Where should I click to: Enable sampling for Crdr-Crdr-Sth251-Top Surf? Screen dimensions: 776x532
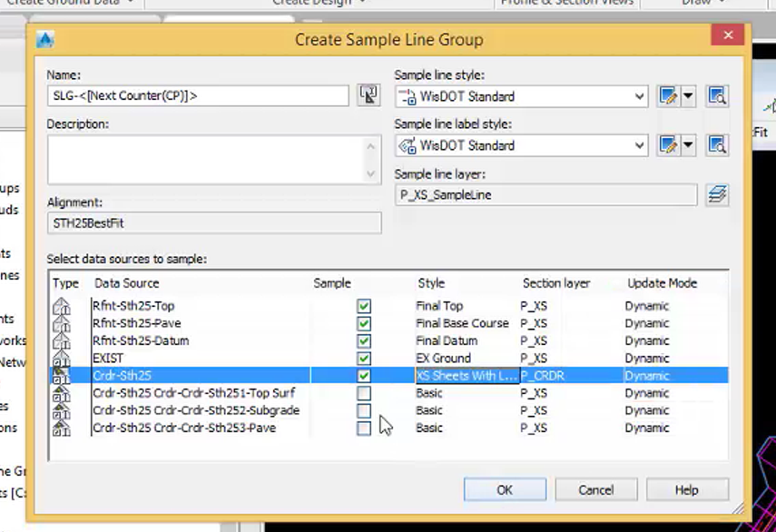pos(363,393)
